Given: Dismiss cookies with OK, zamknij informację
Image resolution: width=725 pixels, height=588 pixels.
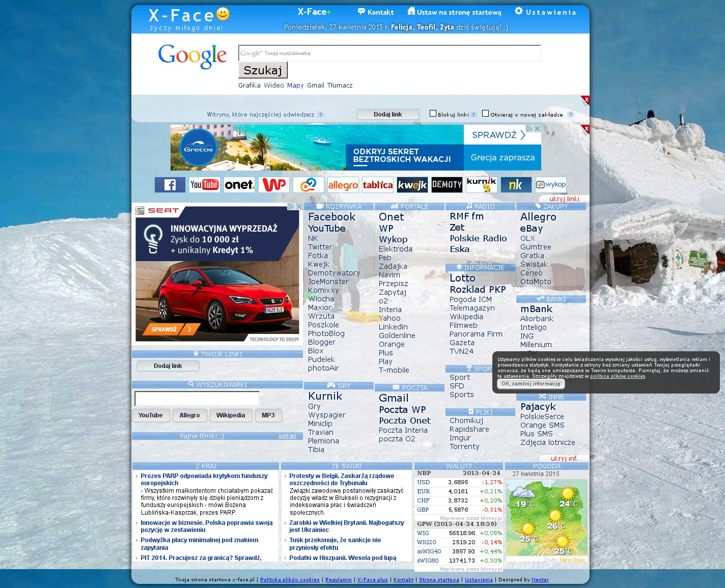Looking at the screenshot, I should coord(531,384).
